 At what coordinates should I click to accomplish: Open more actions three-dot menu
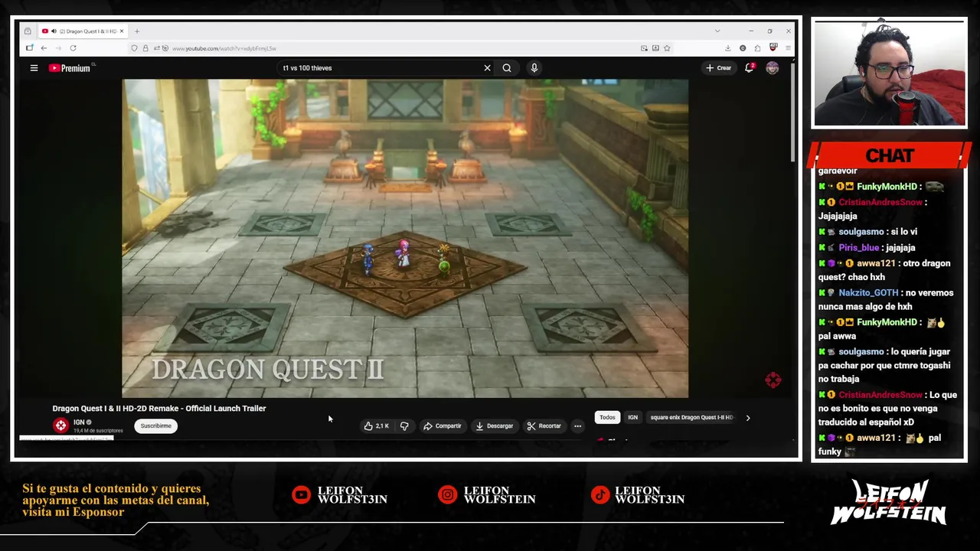click(578, 426)
